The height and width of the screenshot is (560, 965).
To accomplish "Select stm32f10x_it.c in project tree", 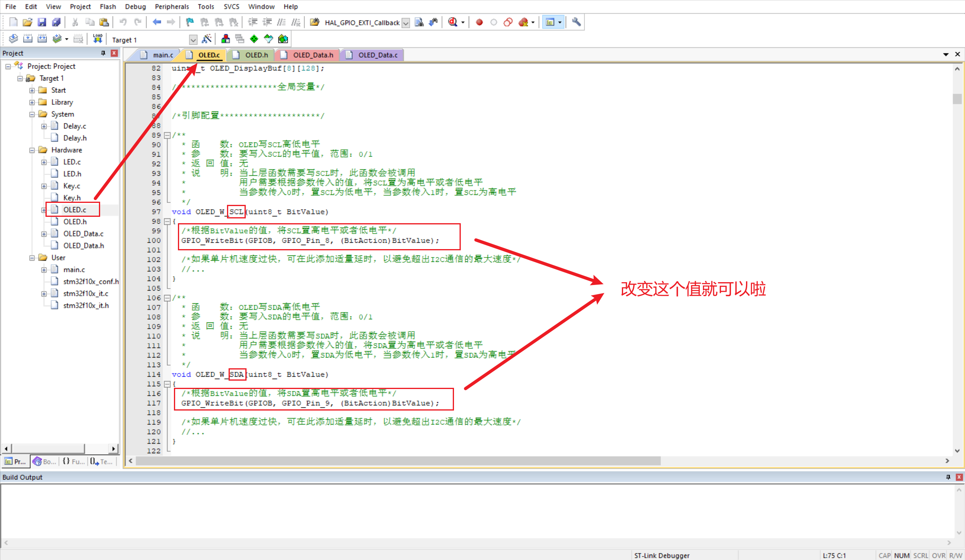I will [x=86, y=293].
